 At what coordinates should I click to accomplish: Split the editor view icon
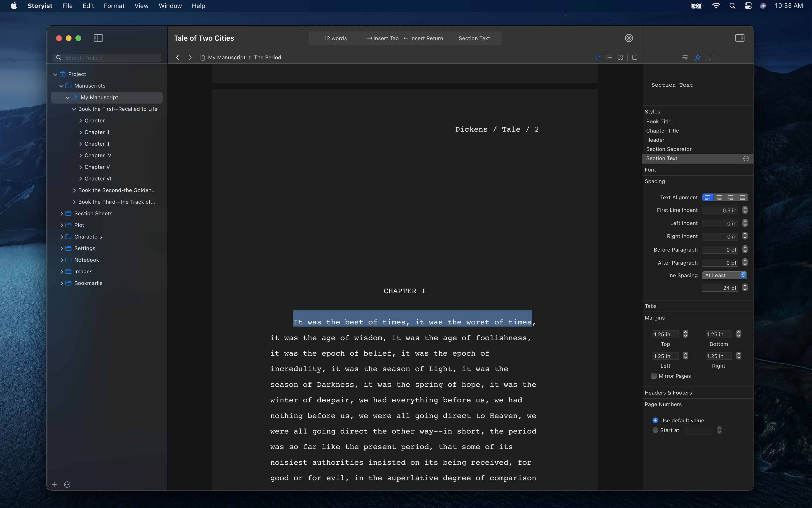pos(635,58)
